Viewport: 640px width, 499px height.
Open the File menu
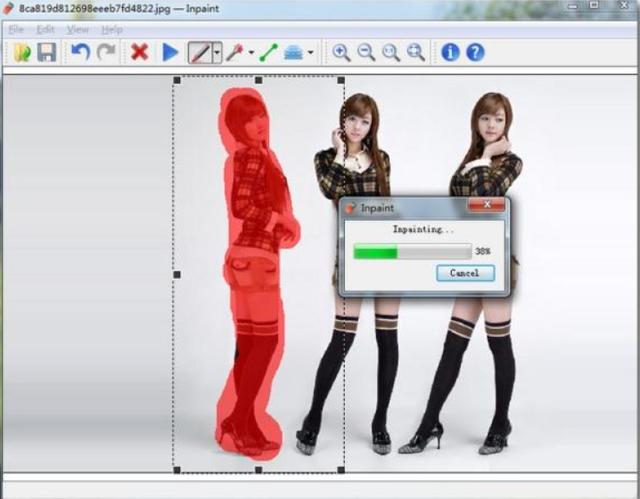point(16,29)
